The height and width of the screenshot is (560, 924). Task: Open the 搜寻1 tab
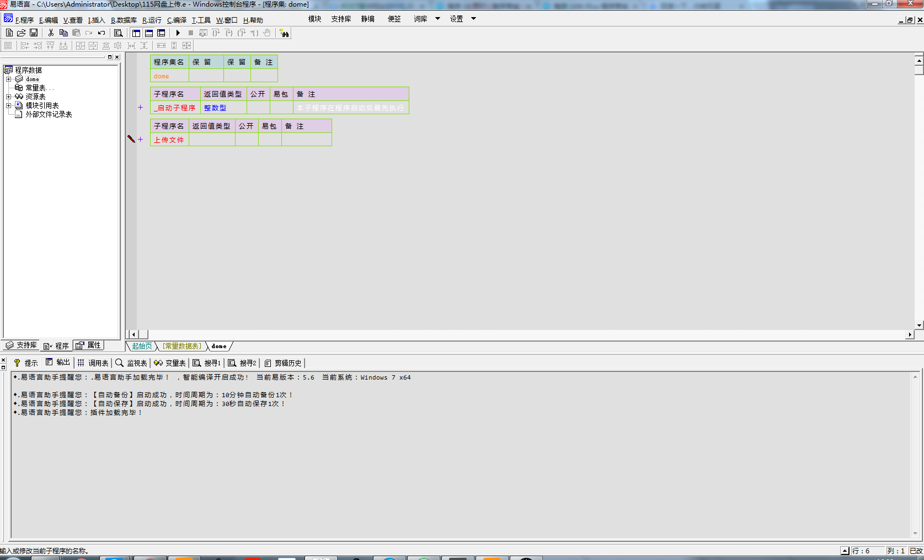[207, 363]
